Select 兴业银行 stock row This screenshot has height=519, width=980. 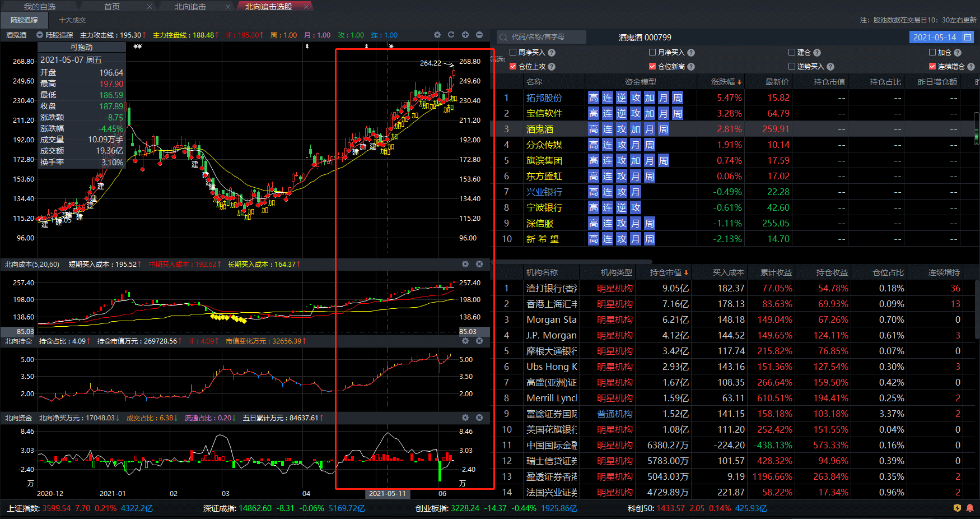coord(734,192)
